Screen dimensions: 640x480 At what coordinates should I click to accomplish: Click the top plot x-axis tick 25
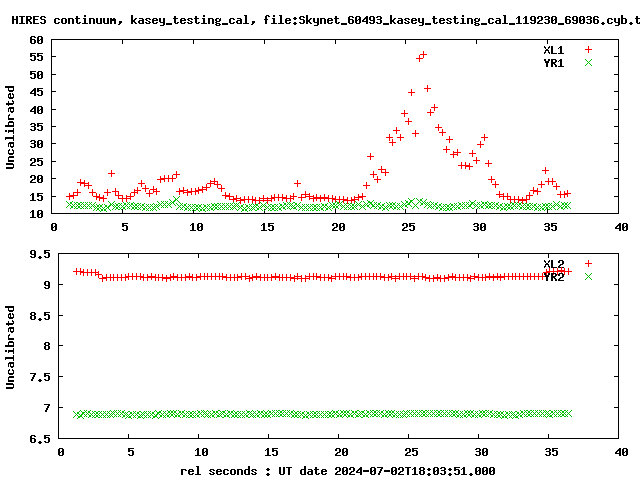point(408,227)
